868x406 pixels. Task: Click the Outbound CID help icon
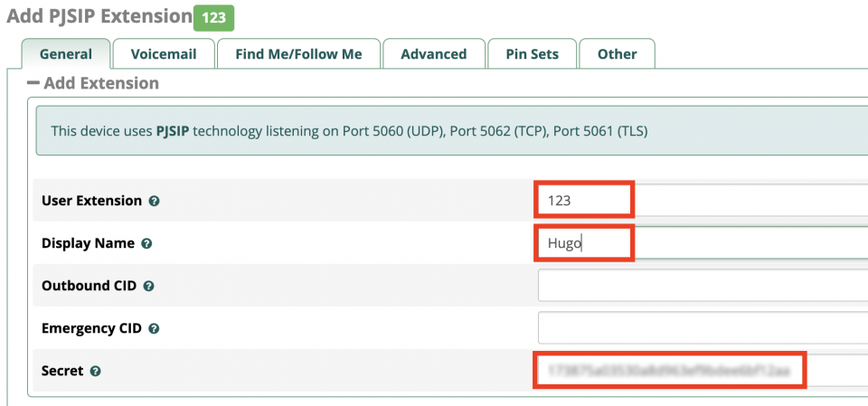pos(149,286)
